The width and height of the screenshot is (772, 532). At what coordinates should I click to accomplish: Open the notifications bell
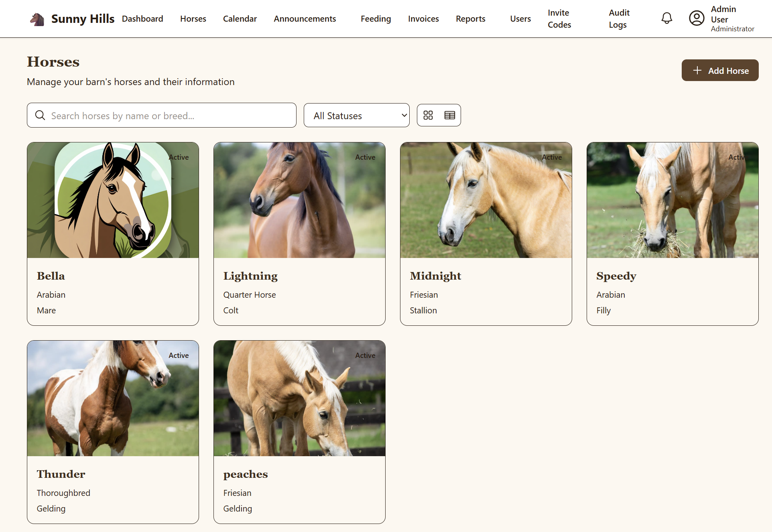666,18
